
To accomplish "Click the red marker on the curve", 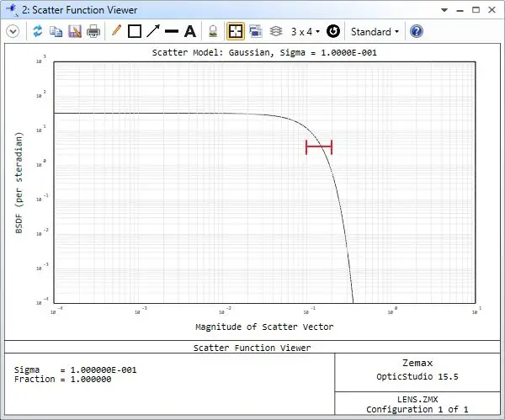I will [319, 147].
